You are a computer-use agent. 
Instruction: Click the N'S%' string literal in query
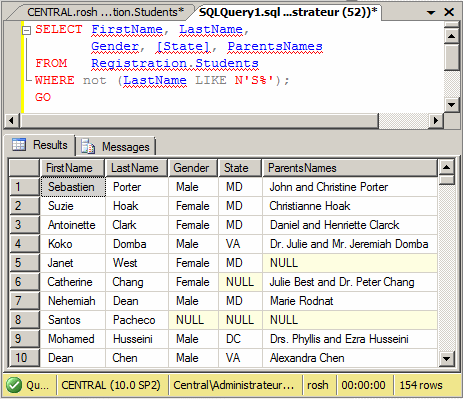[x=254, y=80]
